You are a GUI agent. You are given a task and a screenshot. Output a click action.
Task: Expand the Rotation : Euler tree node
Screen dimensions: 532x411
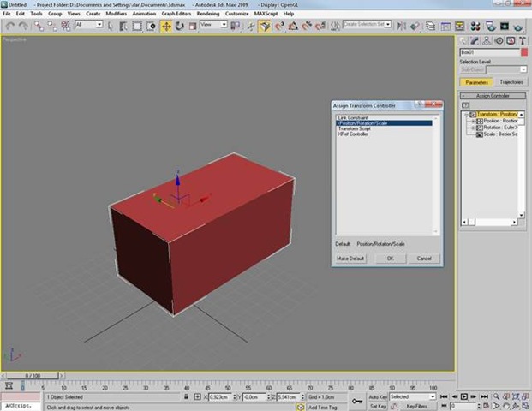pos(471,128)
